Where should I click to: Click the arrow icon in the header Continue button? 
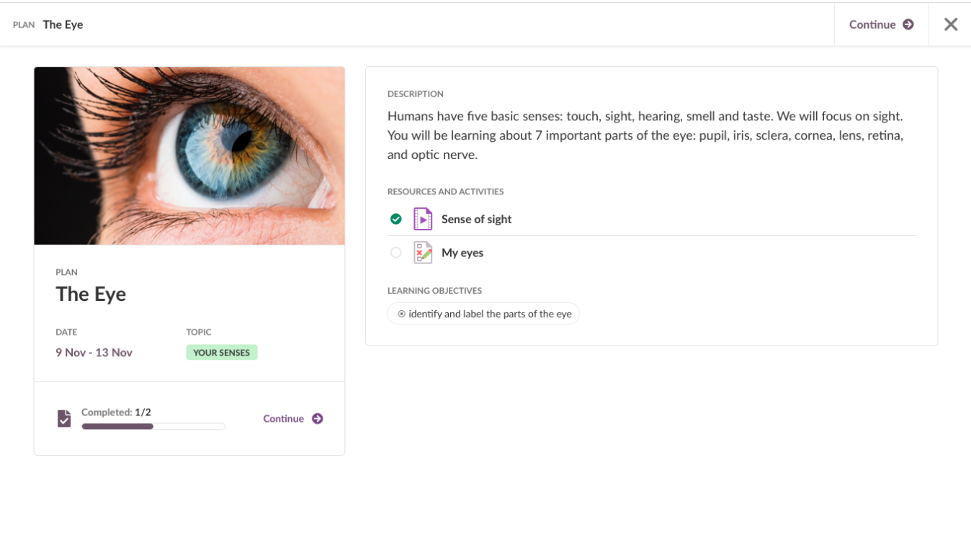[x=908, y=24]
